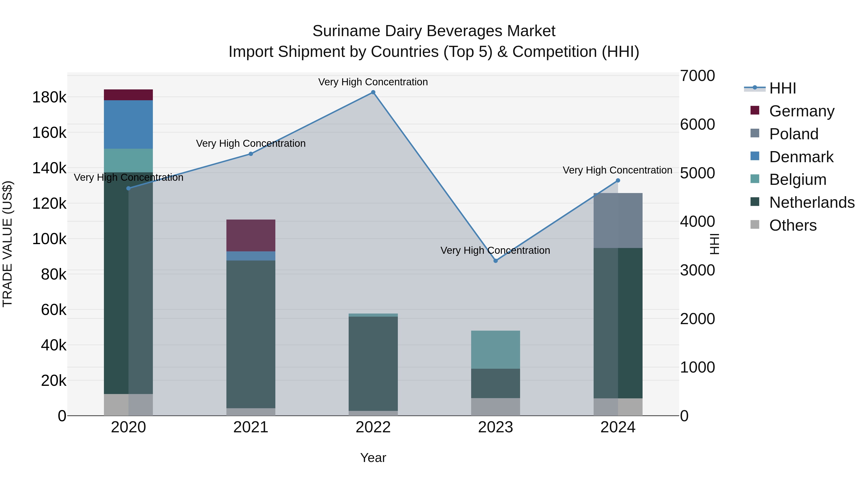The width and height of the screenshot is (868, 488).
Task: Click the Netherlands dark green legend swatch
Action: [755, 202]
